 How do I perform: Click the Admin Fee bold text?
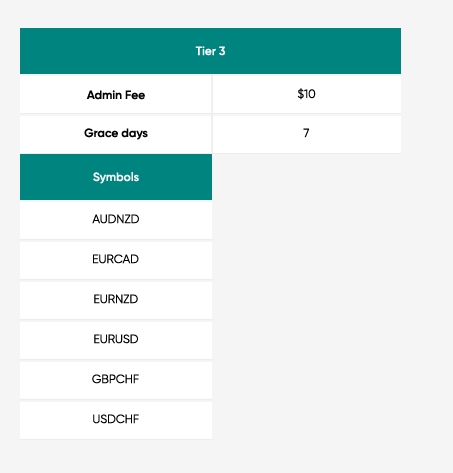click(x=116, y=95)
